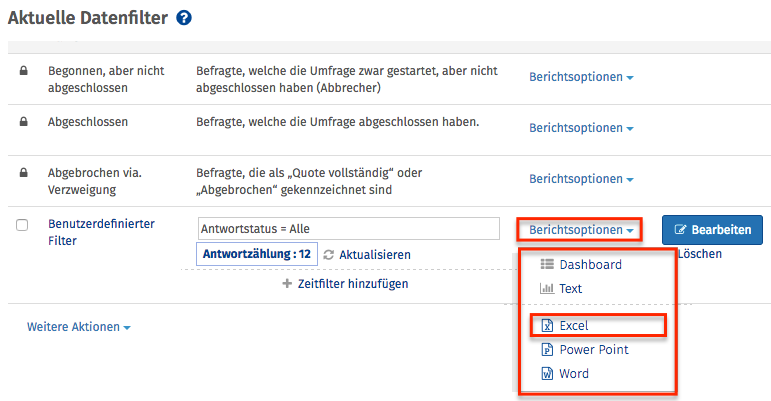This screenshot has height=401, width=771.
Task: Open Berichtsoptionen for Begonnen, aber nicht abgeschlossen
Action: tap(581, 77)
